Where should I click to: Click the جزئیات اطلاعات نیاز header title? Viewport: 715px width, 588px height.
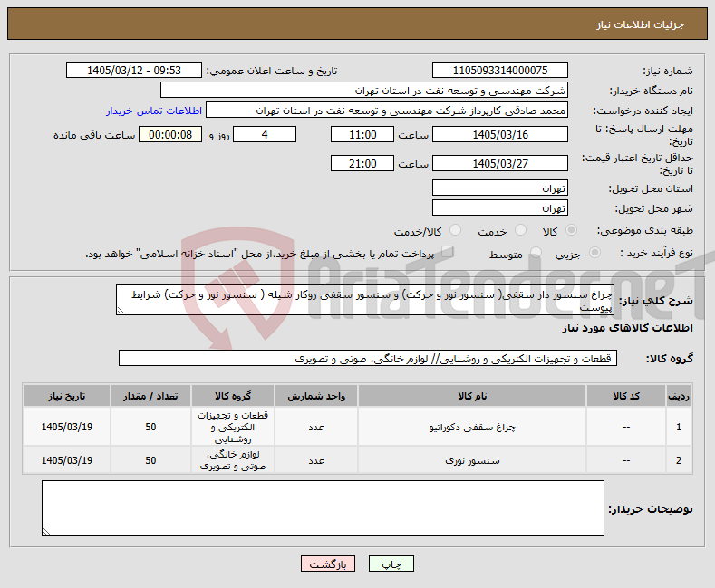640,24
